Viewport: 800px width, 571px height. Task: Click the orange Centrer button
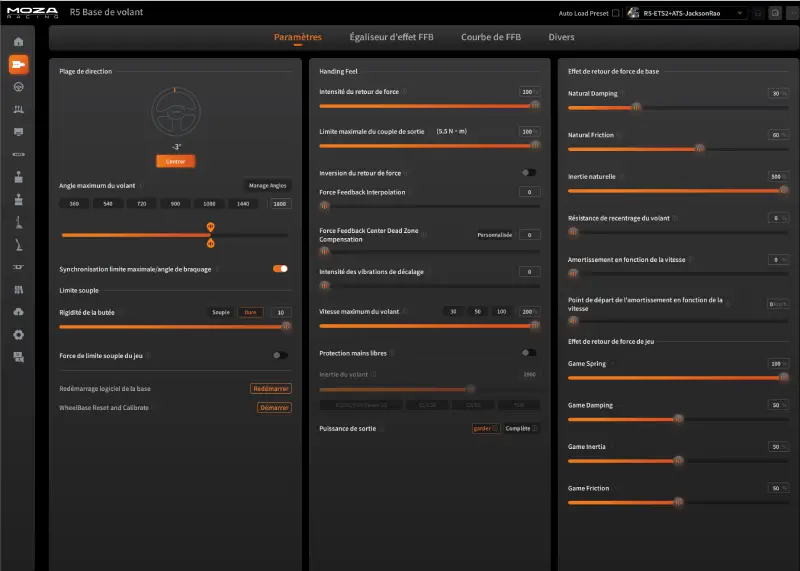pyautogui.click(x=176, y=161)
